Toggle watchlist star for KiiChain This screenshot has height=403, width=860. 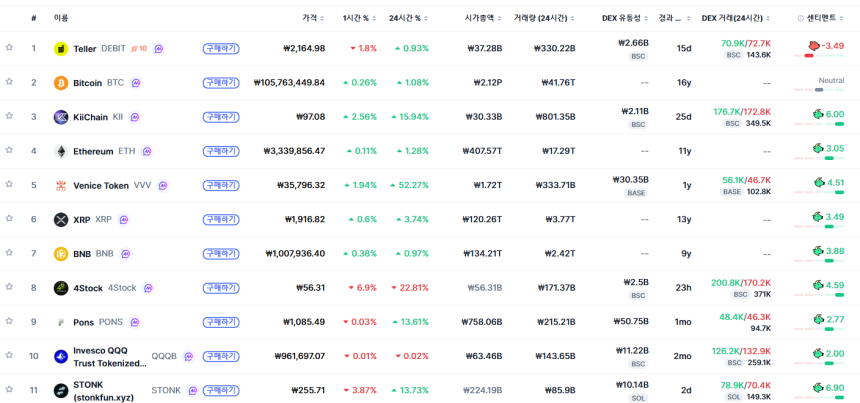pyautogui.click(x=9, y=116)
